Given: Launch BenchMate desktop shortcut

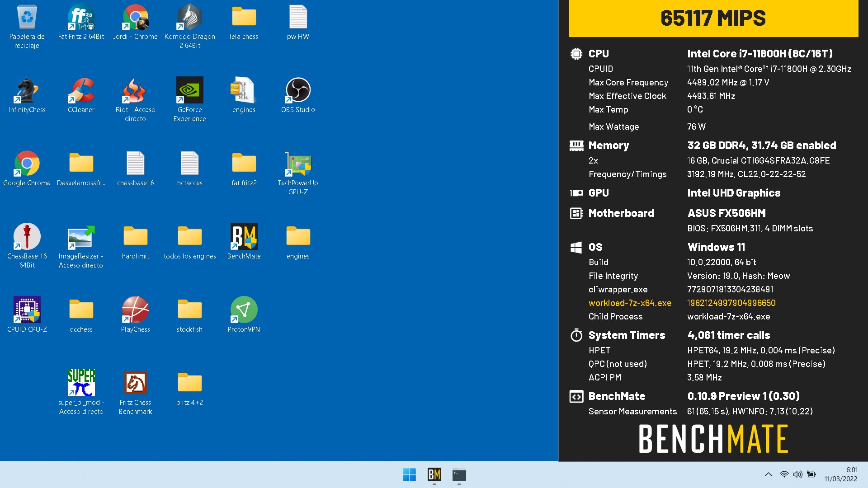Looking at the screenshot, I should (244, 241).
